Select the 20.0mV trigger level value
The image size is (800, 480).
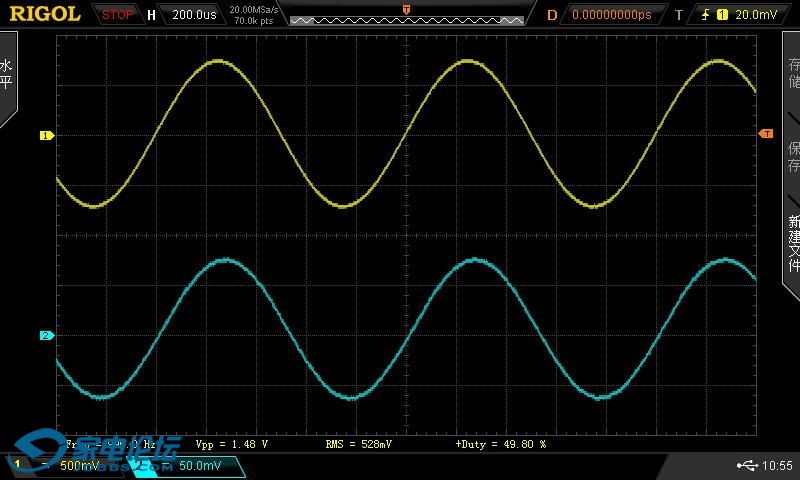[x=756, y=15]
